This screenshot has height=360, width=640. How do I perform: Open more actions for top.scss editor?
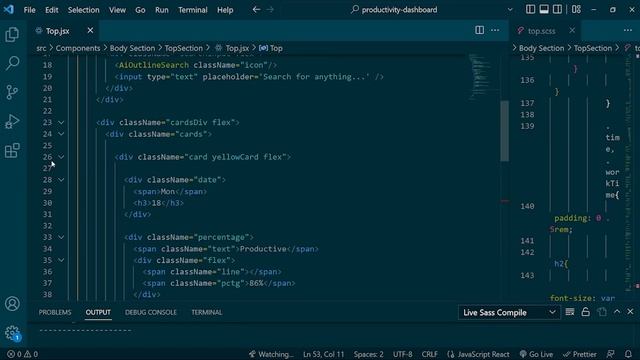click(628, 30)
